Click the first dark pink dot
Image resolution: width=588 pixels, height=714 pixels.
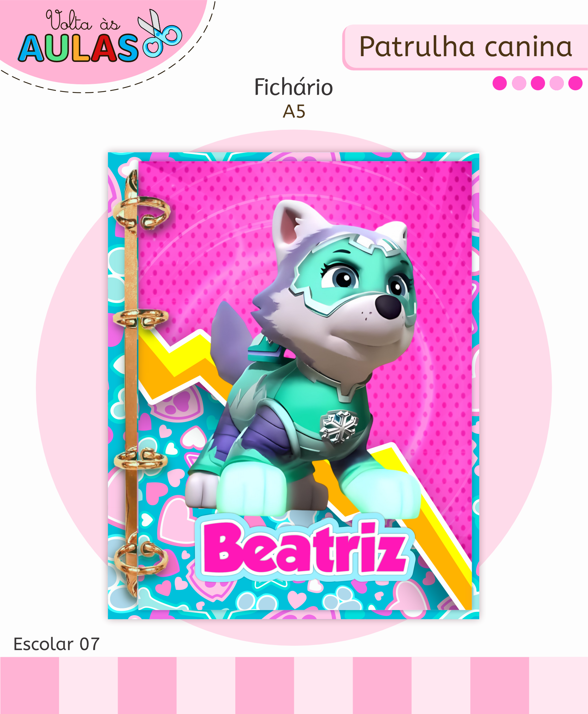499,83
